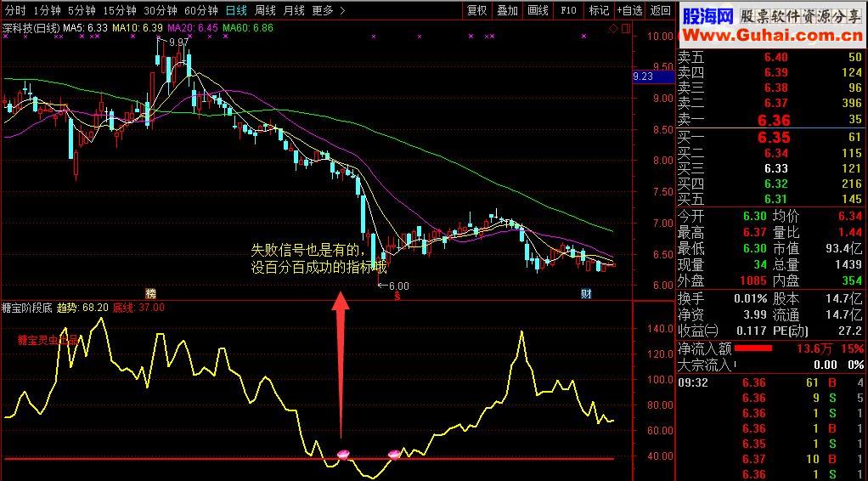Screen dimensions: 868x481
Task: Click the 底线: 37.00 indicator value
Action: click(138, 308)
